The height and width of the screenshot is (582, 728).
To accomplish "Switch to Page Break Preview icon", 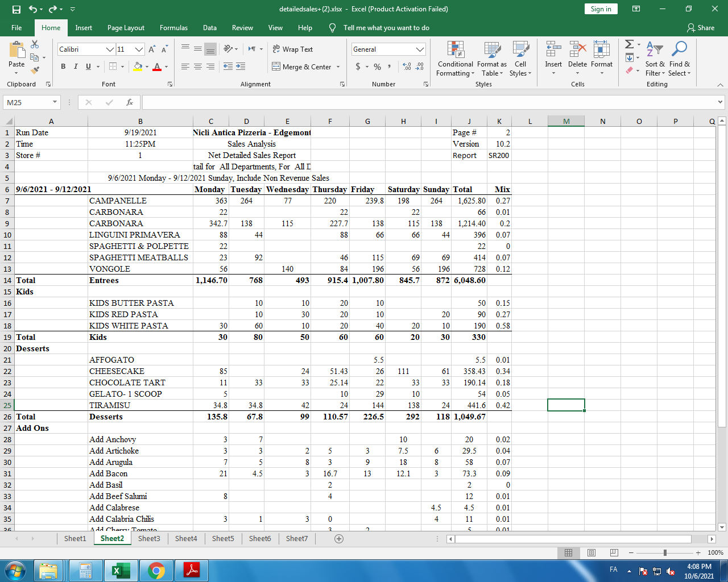I will click(614, 552).
